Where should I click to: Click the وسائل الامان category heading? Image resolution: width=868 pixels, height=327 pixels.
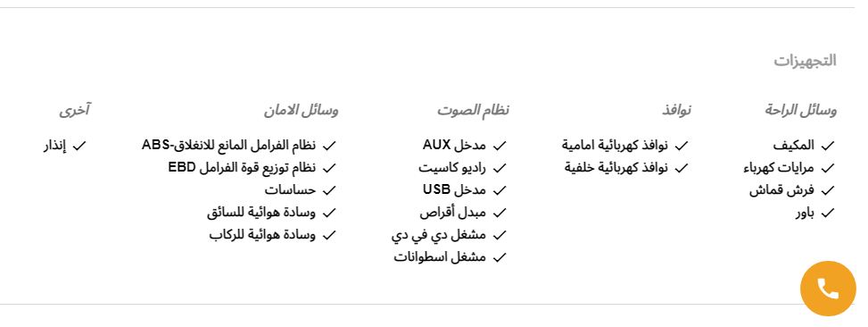tap(302, 110)
